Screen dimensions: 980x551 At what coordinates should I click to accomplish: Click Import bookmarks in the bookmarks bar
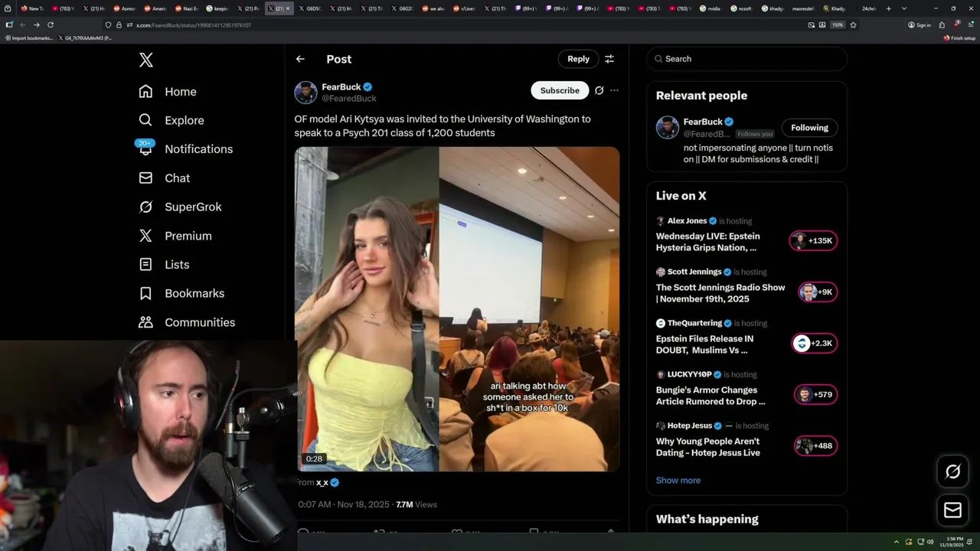point(28,37)
